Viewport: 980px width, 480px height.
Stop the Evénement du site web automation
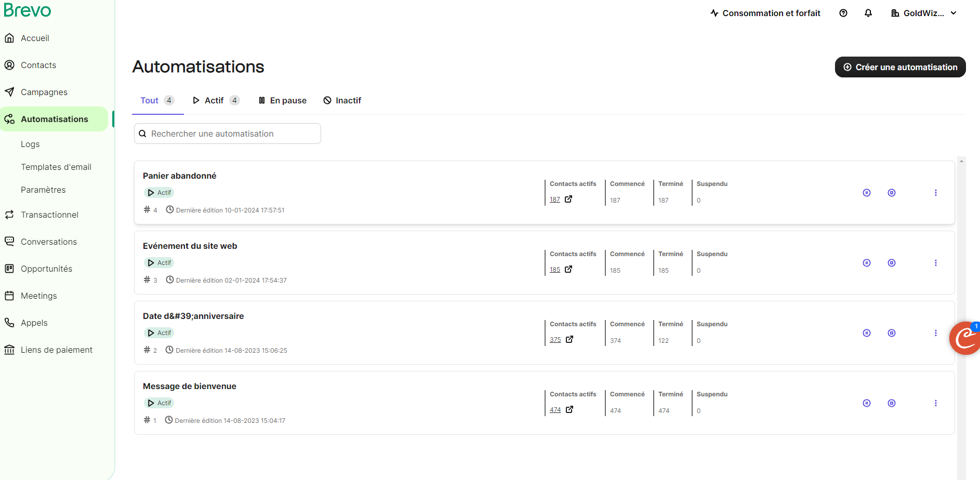(892, 263)
